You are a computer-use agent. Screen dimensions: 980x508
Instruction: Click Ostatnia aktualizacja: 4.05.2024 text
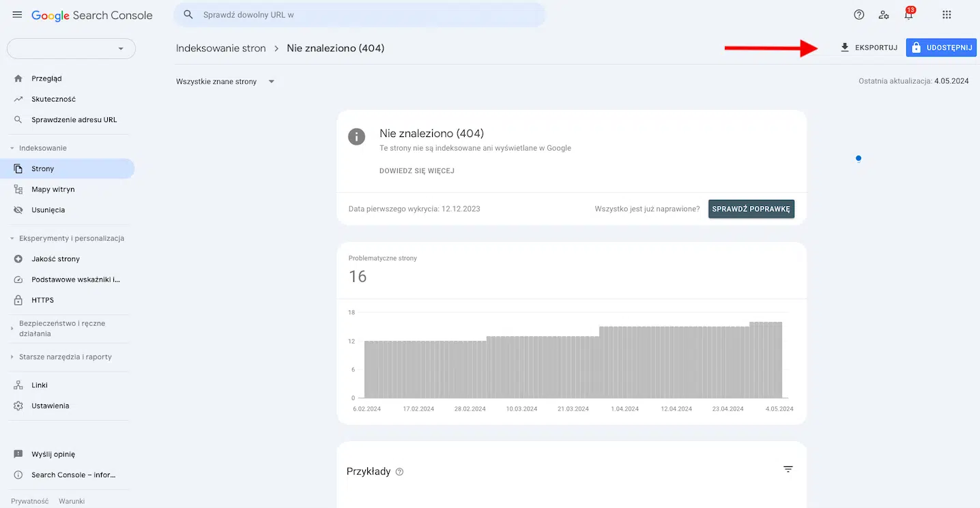pos(914,81)
